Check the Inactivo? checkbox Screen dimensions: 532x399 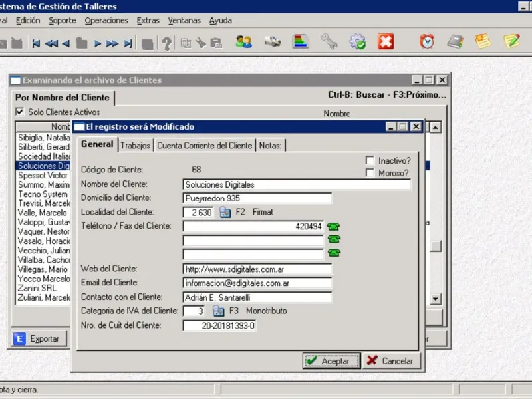(370, 160)
